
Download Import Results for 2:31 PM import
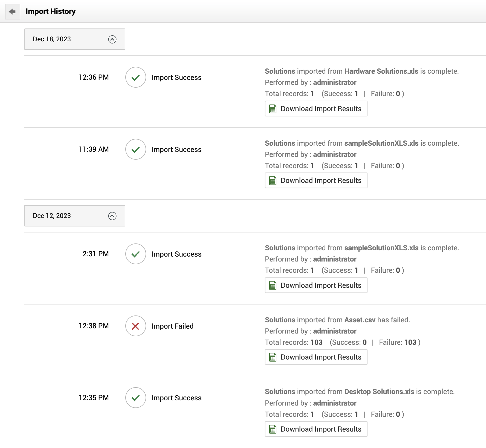[x=316, y=285]
